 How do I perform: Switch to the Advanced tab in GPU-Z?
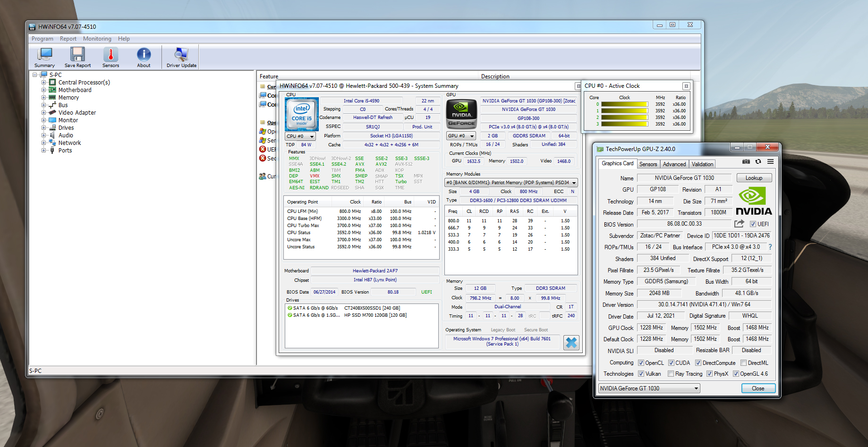(674, 164)
